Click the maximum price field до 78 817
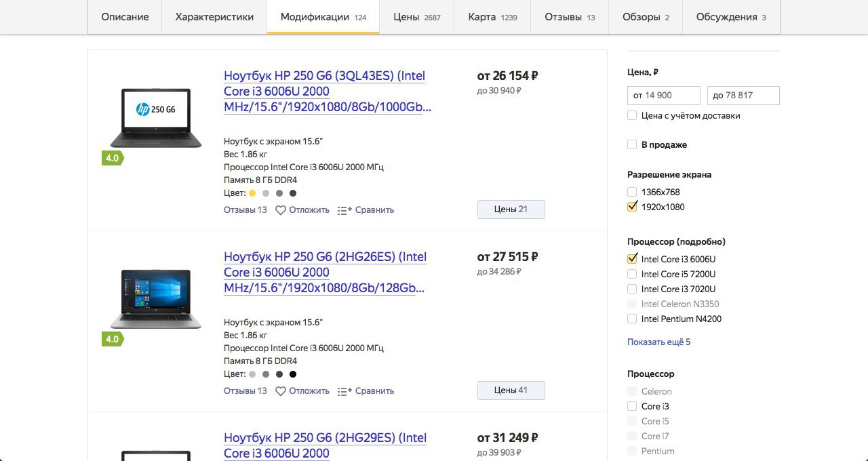Viewport: 868px width, 461px height. tap(743, 96)
